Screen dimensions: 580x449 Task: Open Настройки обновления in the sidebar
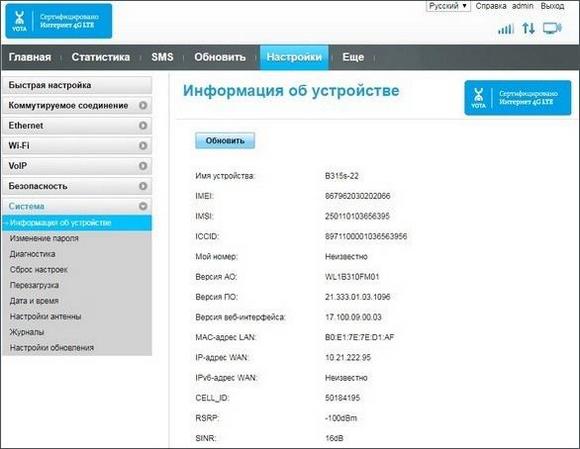(52, 348)
